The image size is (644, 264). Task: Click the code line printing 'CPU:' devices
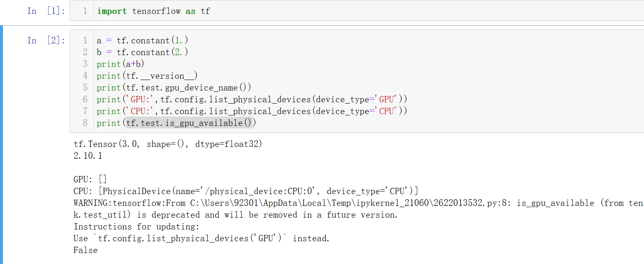pyautogui.click(x=252, y=111)
